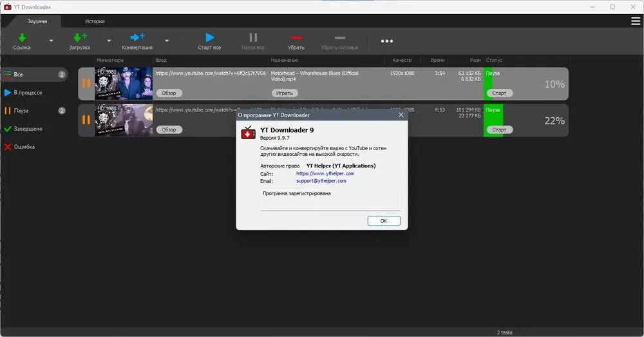This screenshot has width=644, height=337.
Task: Click Убрать готовые remove finished icon
Action: [x=339, y=38]
